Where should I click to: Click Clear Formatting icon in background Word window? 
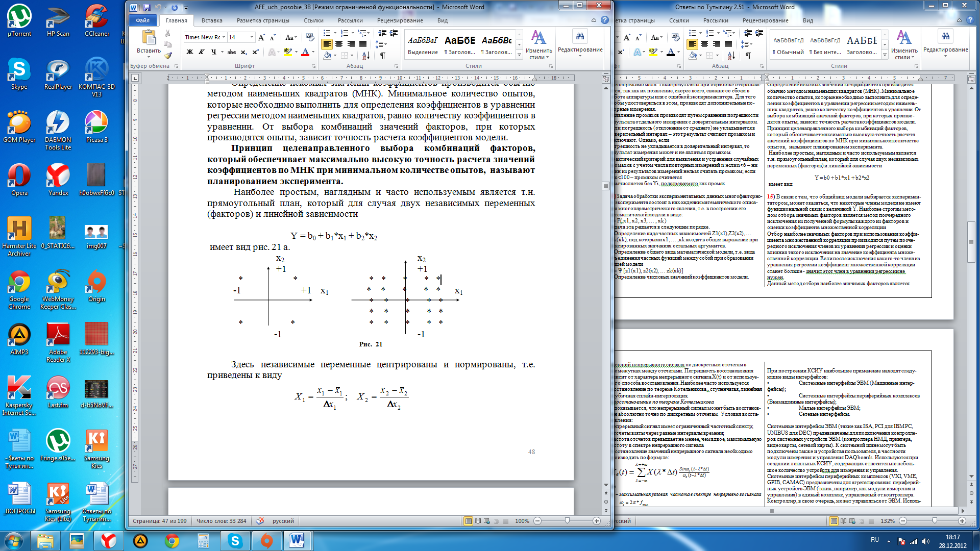pyautogui.click(x=675, y=37)
